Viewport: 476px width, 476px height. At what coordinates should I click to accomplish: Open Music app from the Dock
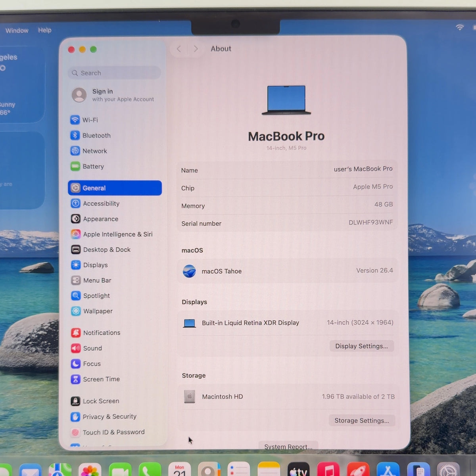[328, 470]
